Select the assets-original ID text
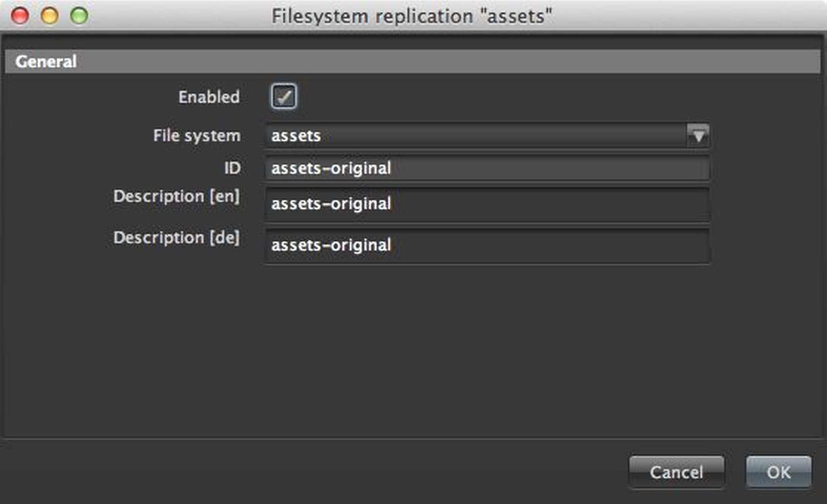Screen dimensions: 827x504 (331, 168)
